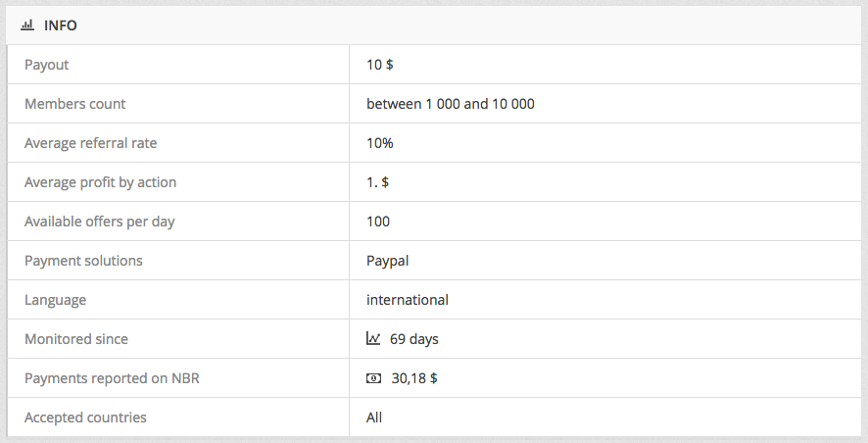
Task: Click the Members count label
Action: click(74, 104)
